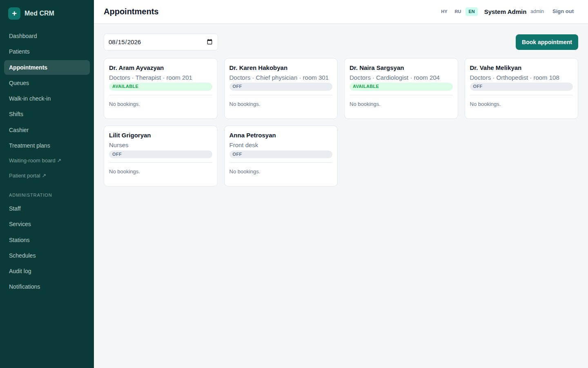Click the OFF status under Anna Petrosyan
The image size is (588, 368).
click(x=281, y=154)
